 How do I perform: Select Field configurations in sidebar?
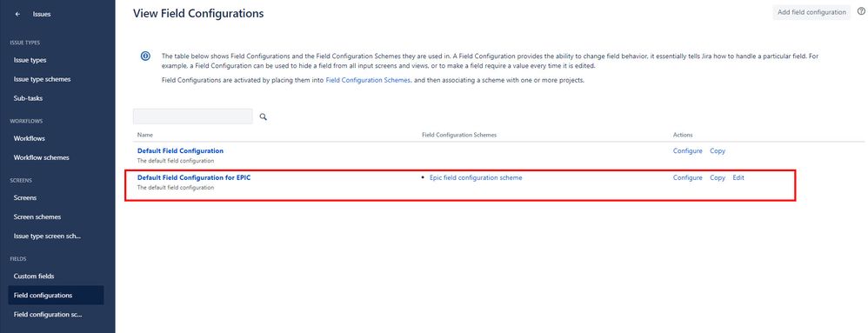click(56, 296)
